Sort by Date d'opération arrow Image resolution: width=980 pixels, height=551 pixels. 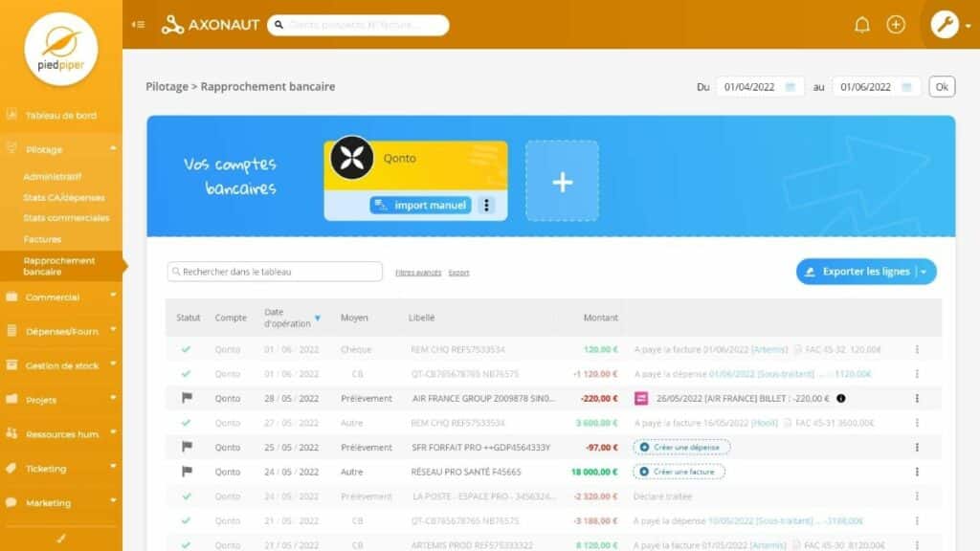[318, 318]
